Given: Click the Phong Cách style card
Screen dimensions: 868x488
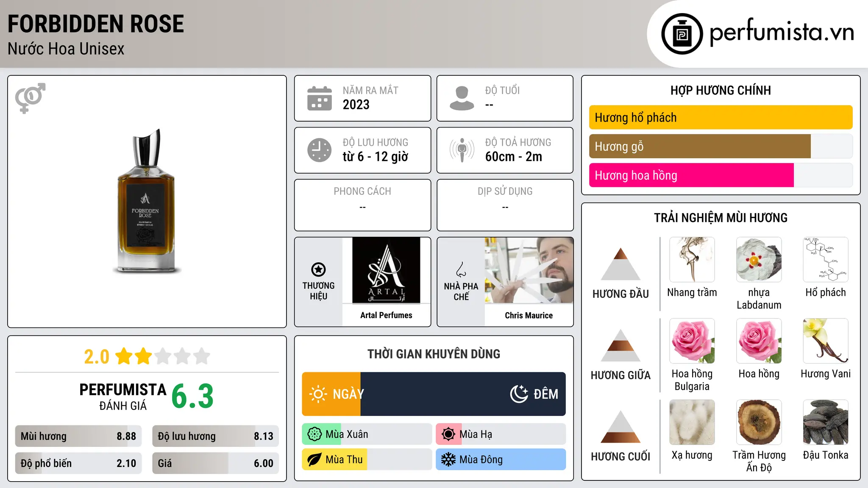Looking at the screenshot, I should coord(362,205).
